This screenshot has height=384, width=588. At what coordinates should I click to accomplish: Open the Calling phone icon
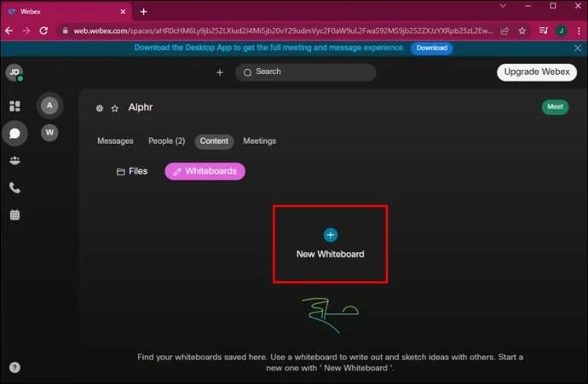(14, 187)
